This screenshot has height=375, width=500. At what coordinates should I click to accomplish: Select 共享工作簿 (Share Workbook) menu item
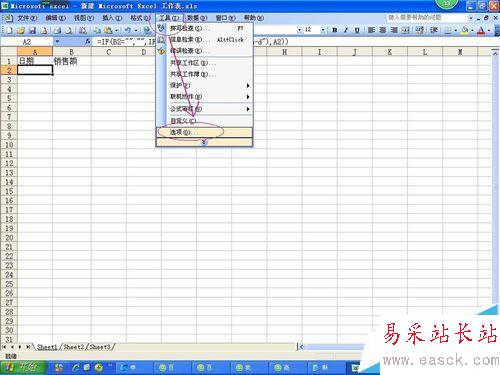coord(204,74)
